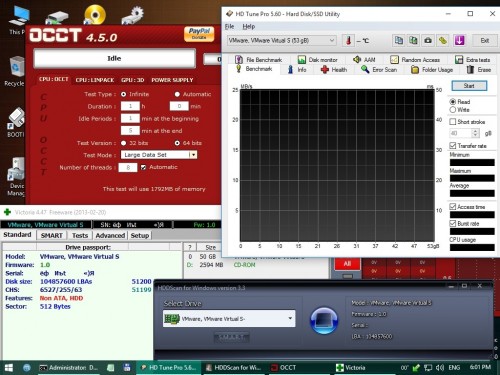The image size is (500, 375).
Task: Click the thermometer temperature icon in HD Tune
Action: point(348,41)
